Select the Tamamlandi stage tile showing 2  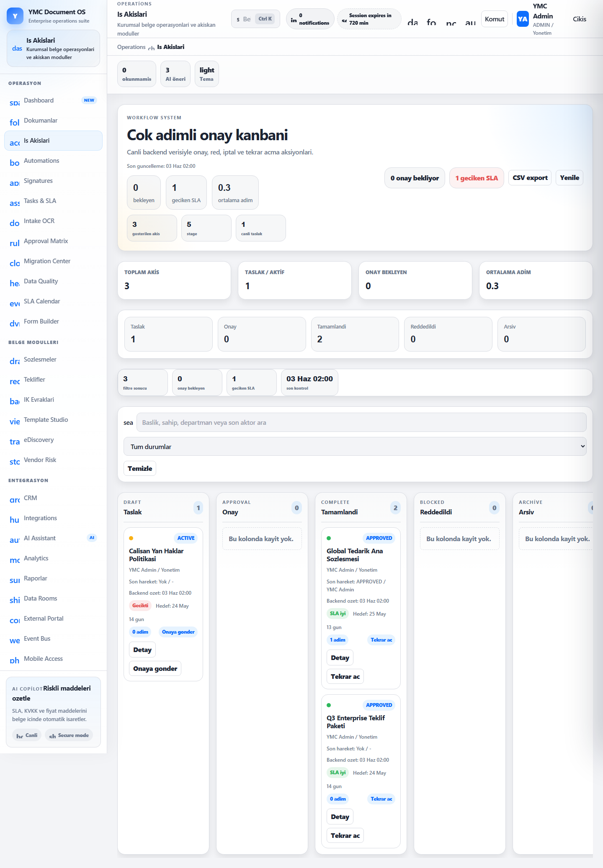click(x=355, y=334)
